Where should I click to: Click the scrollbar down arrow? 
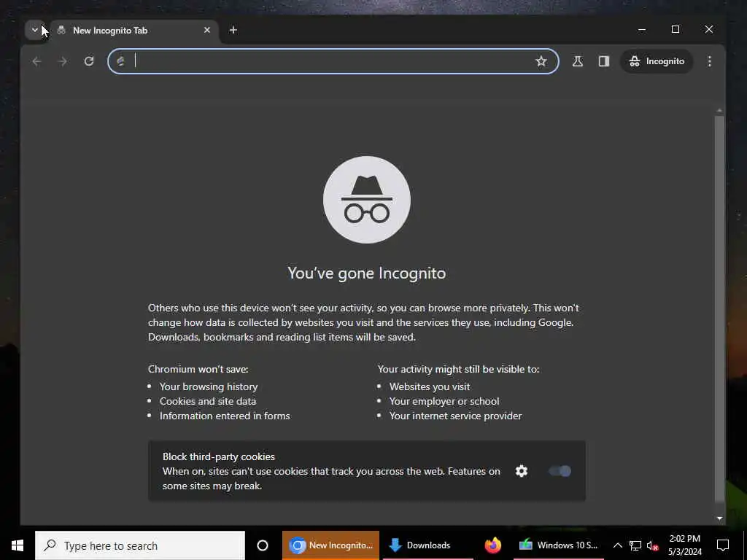(719, 518)
